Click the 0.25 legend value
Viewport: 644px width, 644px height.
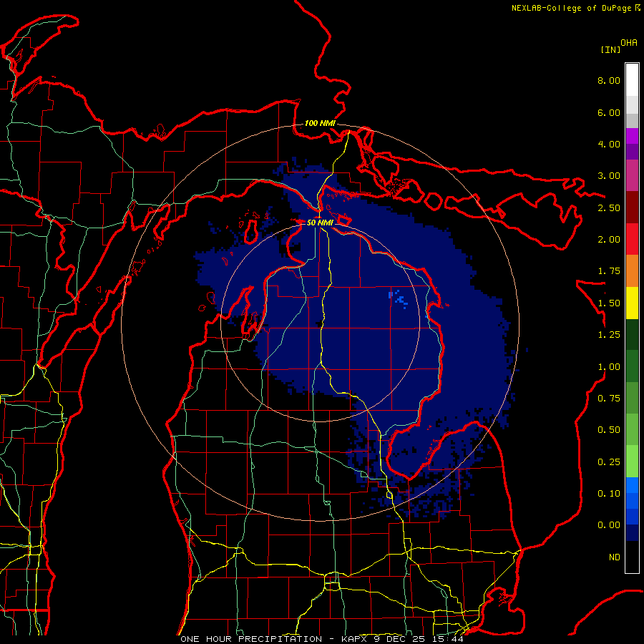pyautogui.click(x=609, y=462)
